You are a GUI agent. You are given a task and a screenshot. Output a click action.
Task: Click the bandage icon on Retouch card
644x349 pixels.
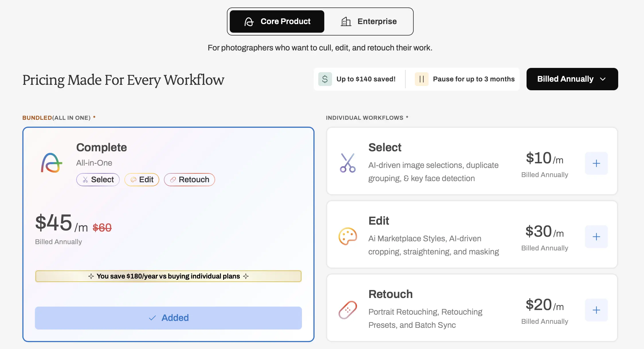point(348,310)
